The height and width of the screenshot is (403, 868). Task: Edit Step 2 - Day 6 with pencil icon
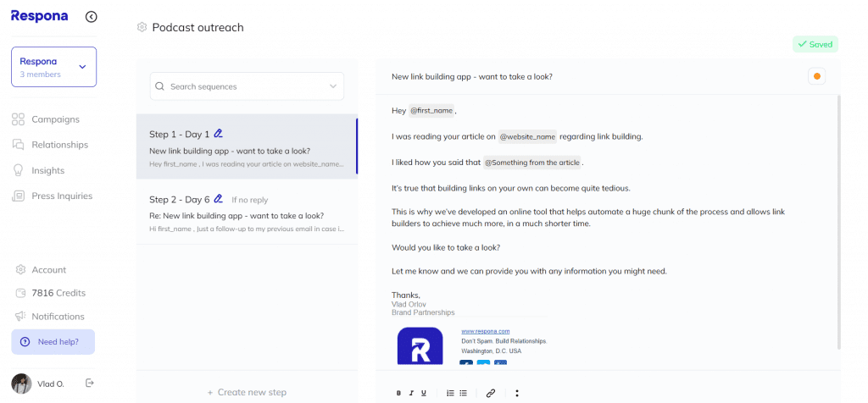point(218,198)
